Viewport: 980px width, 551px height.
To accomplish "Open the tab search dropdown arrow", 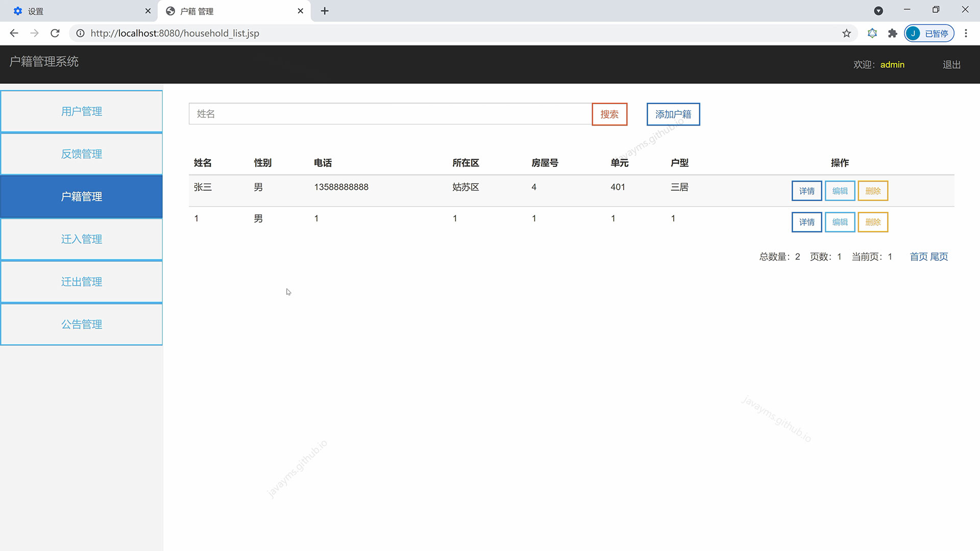I will tap(878, 11).
